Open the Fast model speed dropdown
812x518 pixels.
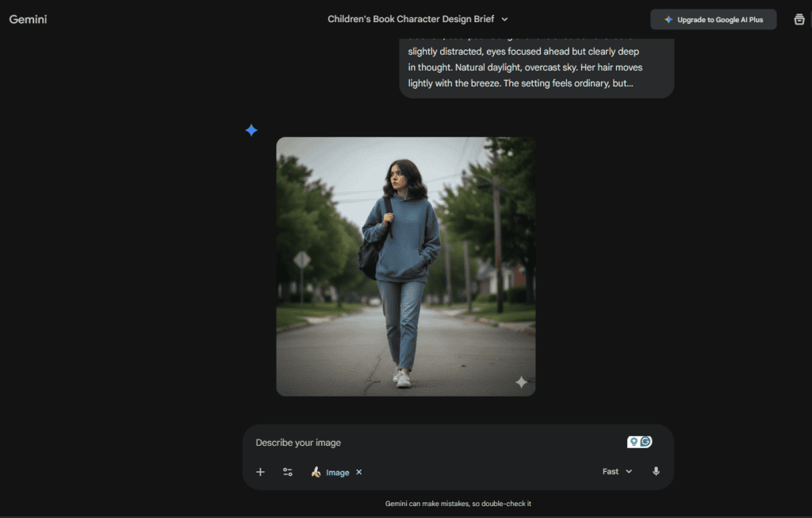click(616, 470)
